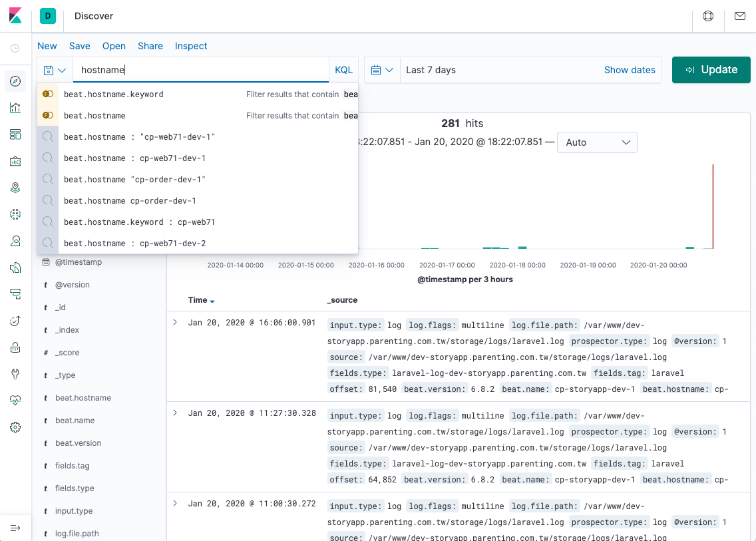Open the Discover compass icon in sidebar

tap(15, 81)
